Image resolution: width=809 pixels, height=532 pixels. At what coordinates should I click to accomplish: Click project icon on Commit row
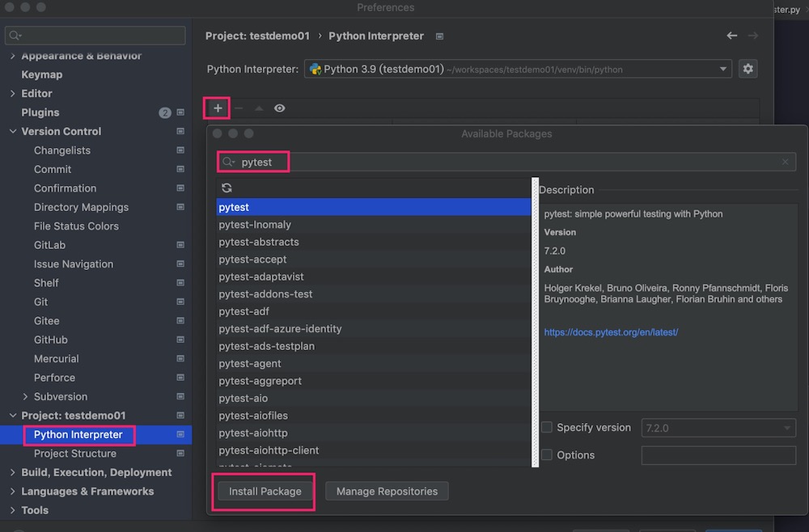point(180,169)
